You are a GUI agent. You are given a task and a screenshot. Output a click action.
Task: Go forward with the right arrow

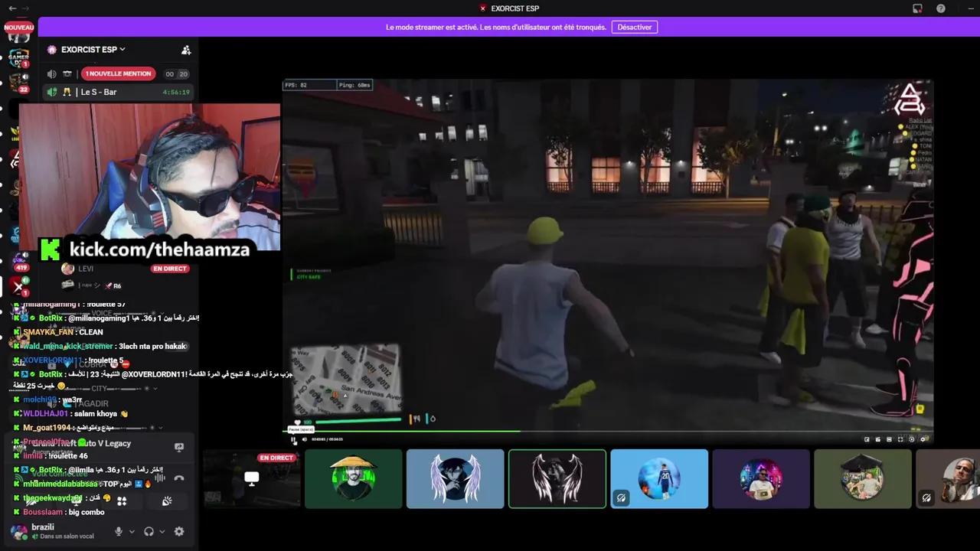tap(25, 8)
